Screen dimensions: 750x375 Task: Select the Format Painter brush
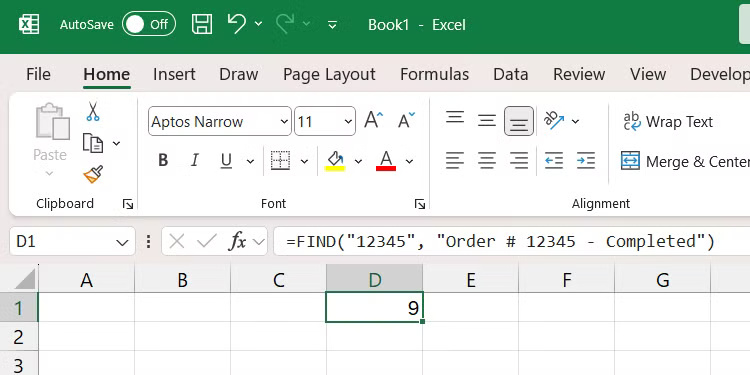click(x=93, y=174)
